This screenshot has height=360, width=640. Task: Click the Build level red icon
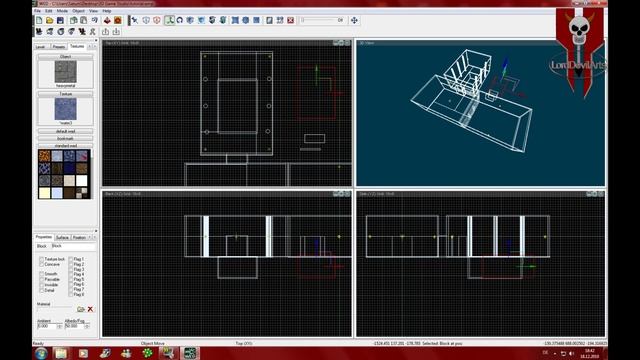coord(107,20)
